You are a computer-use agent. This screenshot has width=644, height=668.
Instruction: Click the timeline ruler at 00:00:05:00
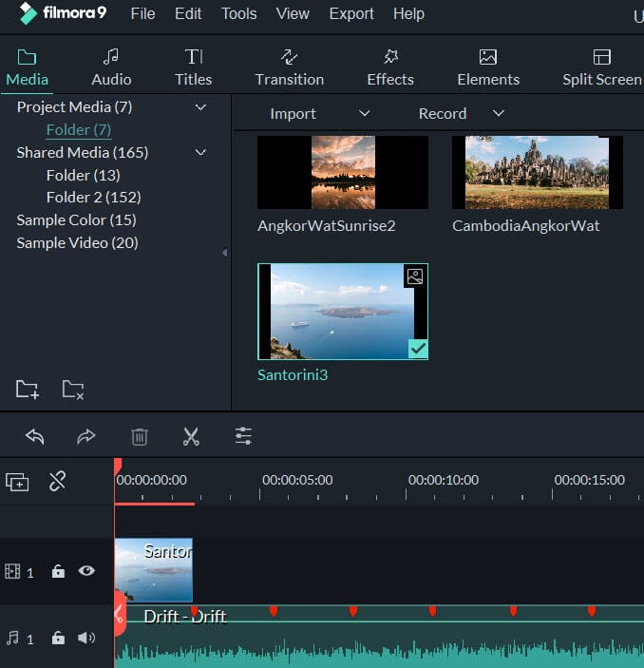click(x=297, y=480)
